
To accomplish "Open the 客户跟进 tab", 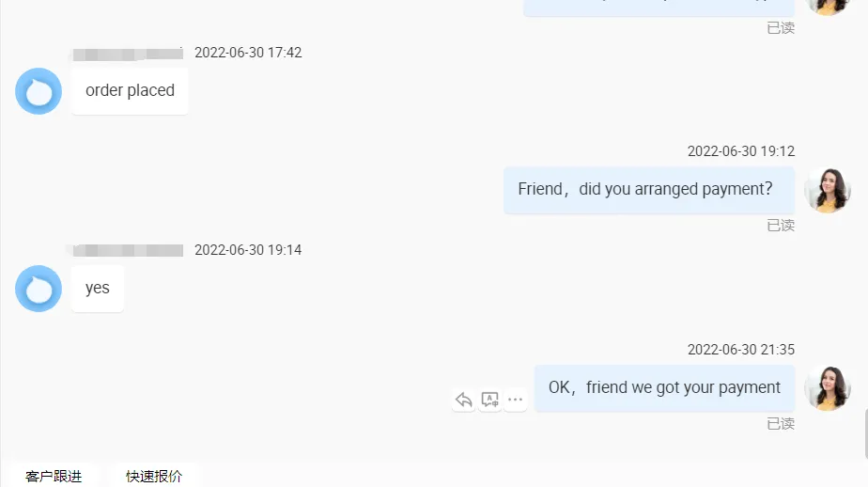I will pyautogui.click(x=54, y=476).
